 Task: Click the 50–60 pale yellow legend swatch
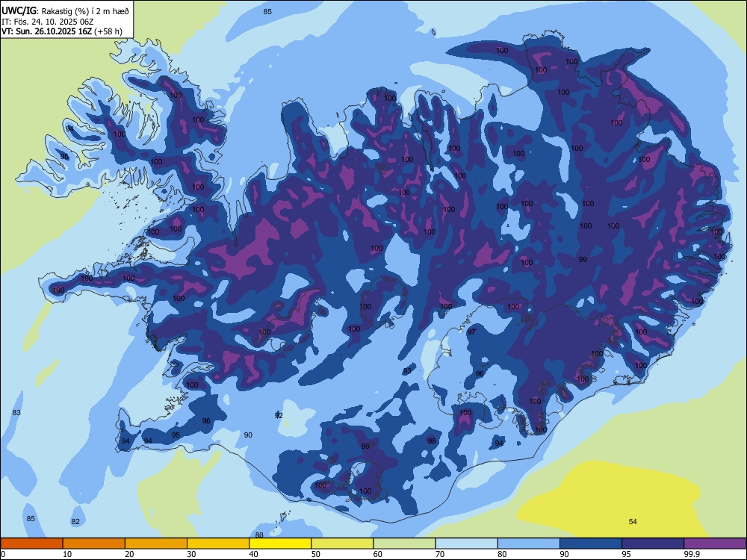click(x=342, y=544)
